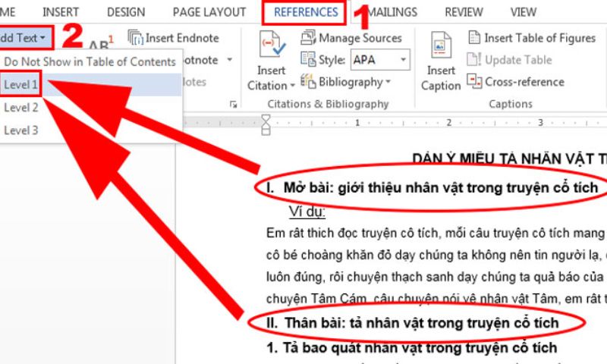Switch to the DESIGN tab

pyautogui.click(x=126, y=12)
